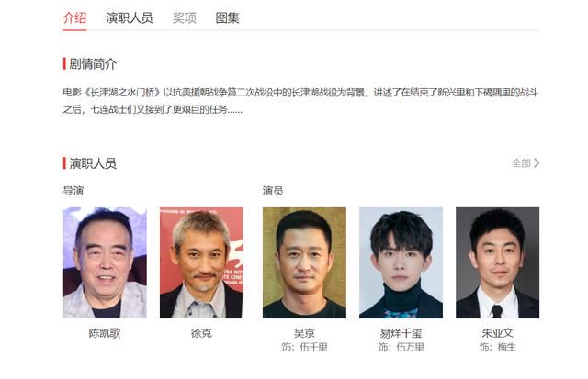Viewport: 588px width, 379px height.
Task: Click the actor name 吴京
Action: pos(304,333)
